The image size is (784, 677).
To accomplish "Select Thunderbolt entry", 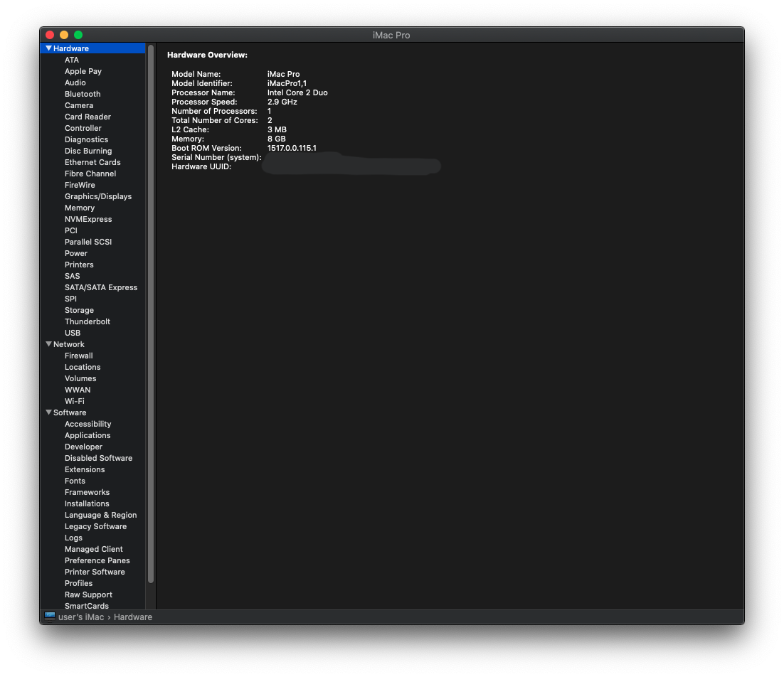I will coord(87,321).
